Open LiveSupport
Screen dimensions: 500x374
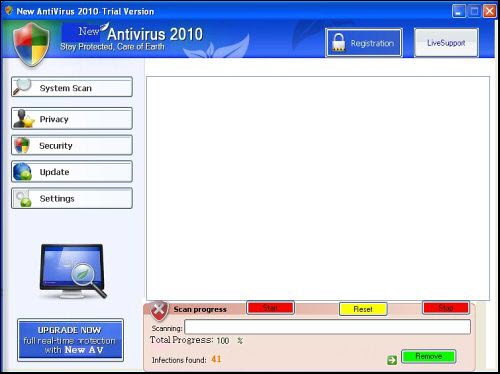pyautogui.click(x=446, y=43)
